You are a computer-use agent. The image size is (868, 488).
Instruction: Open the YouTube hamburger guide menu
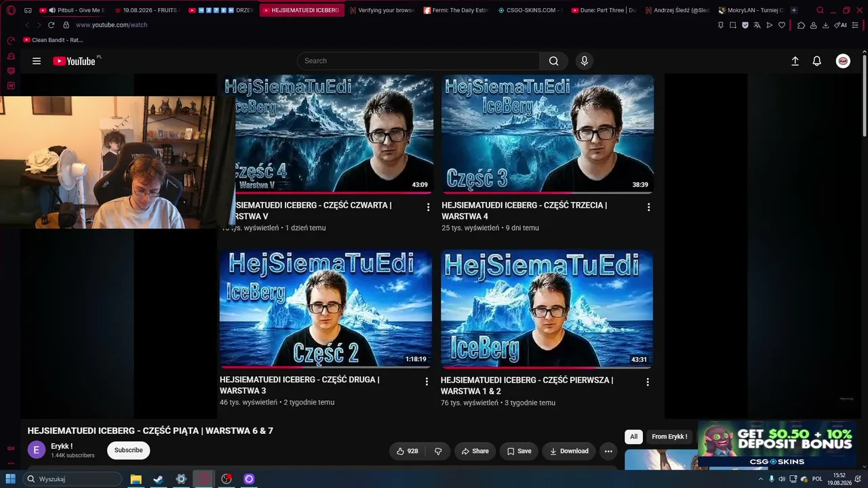(x=37, y=61)
